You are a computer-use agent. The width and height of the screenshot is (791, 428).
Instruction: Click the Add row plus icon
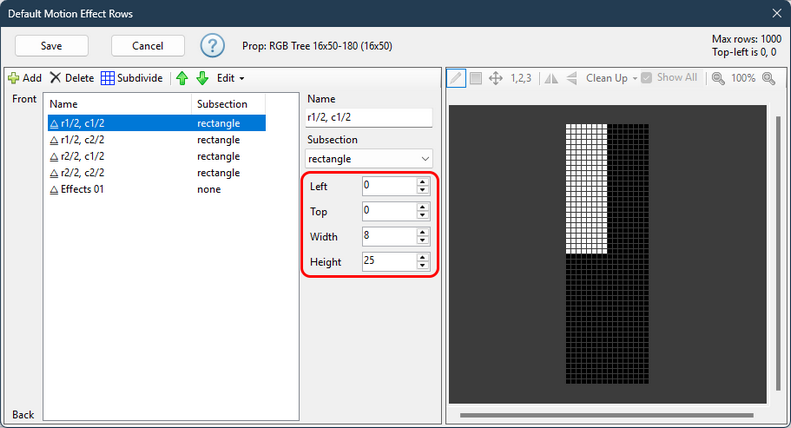[14, 78]
